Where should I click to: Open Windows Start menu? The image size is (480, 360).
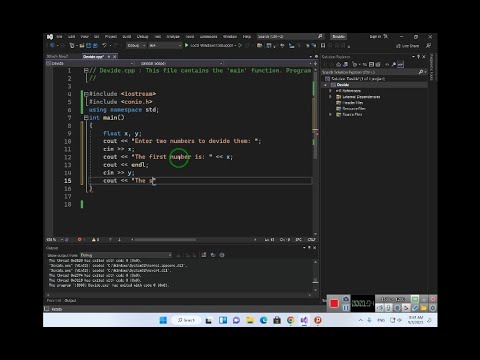point(163,320)
